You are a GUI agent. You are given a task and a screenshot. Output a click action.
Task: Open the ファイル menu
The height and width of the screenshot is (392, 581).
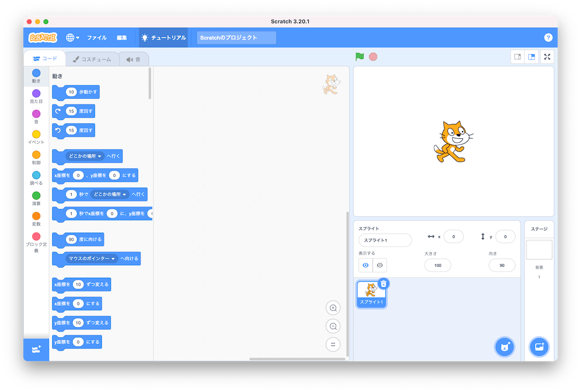[97, 37]
